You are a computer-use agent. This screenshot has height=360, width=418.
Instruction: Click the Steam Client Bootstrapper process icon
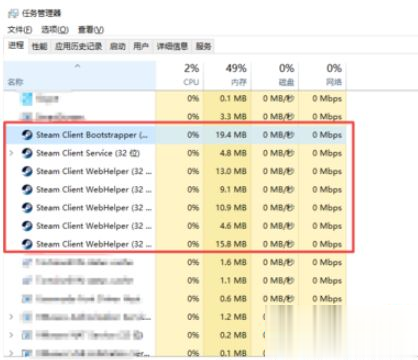[27, 135]
